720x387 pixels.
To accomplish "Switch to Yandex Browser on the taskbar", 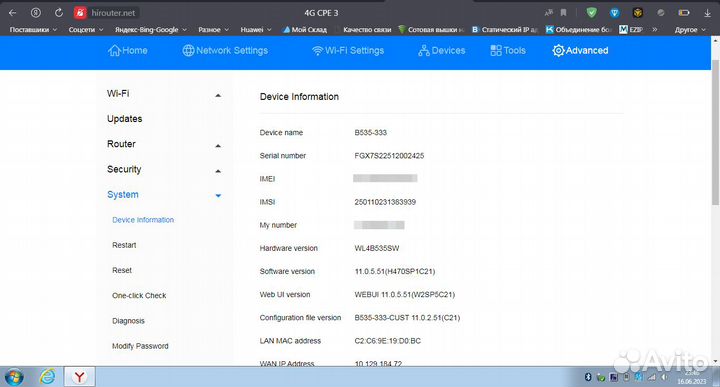I will [x=79, y=377].
